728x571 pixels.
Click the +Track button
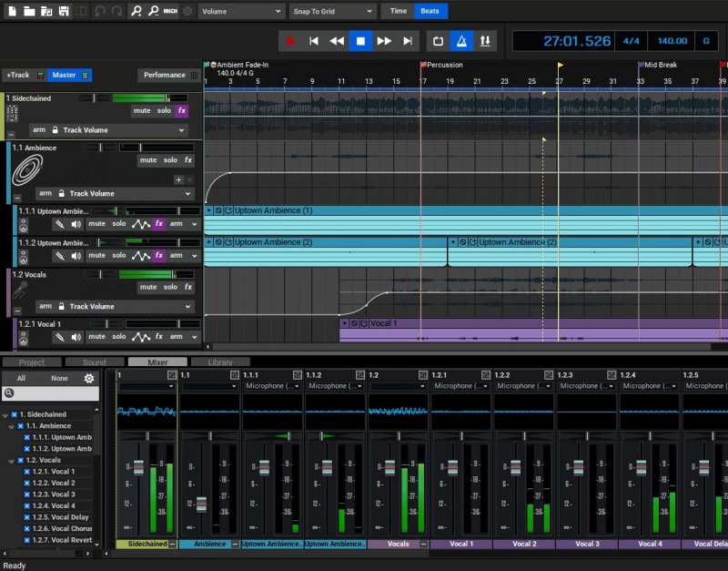(17, 75)
